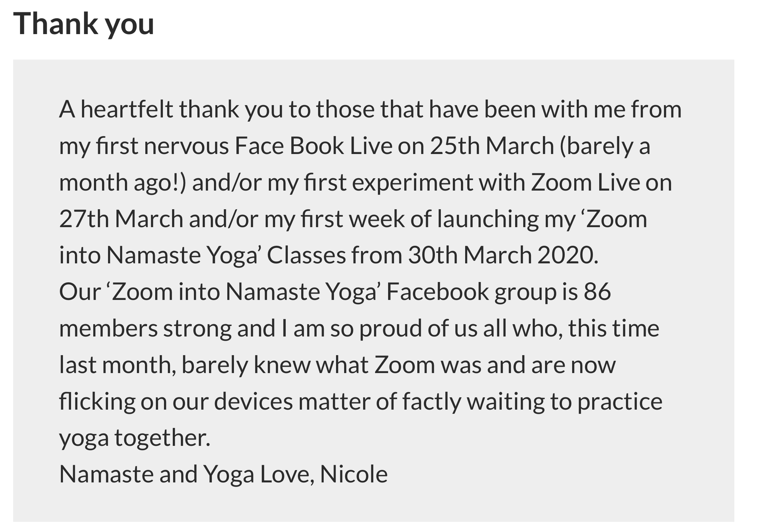Image resolution: width=760 pixels, height=532 pixels.
Task: Click the word 'flicking'
Action: (x=97, y=402)
